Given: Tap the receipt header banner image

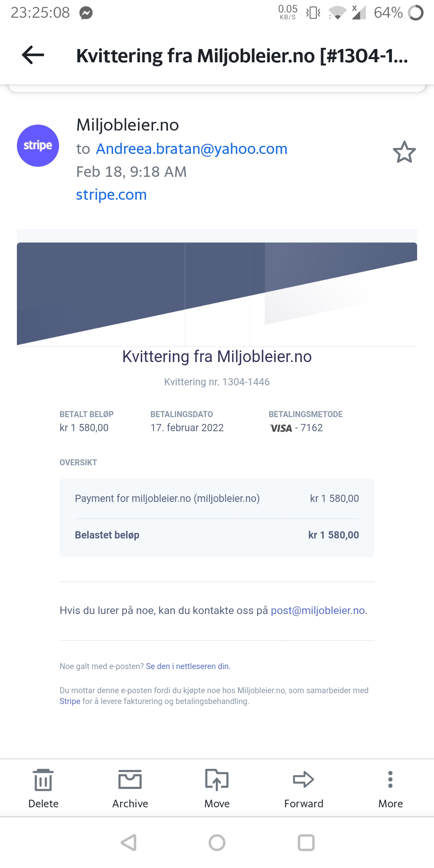Looking at the screenshot, I should pos(217,294).
